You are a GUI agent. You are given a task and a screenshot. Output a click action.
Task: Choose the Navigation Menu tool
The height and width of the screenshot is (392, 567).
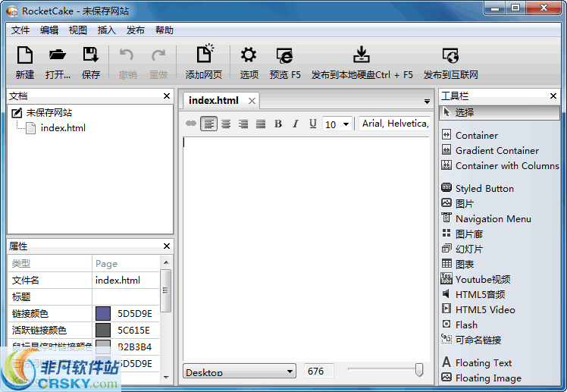(x=487, y=219)
